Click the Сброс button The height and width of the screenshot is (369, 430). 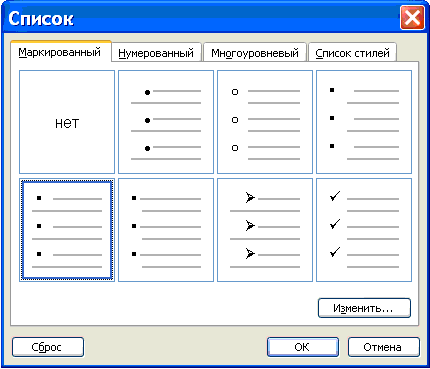[x=48, y=347]
